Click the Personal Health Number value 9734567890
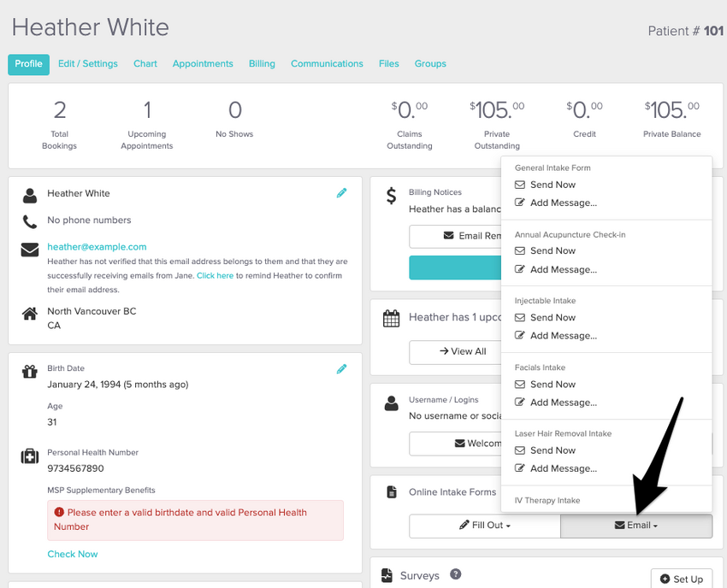Screen dimensions: 727x588 pyautogui.click(x=75, y=468)
